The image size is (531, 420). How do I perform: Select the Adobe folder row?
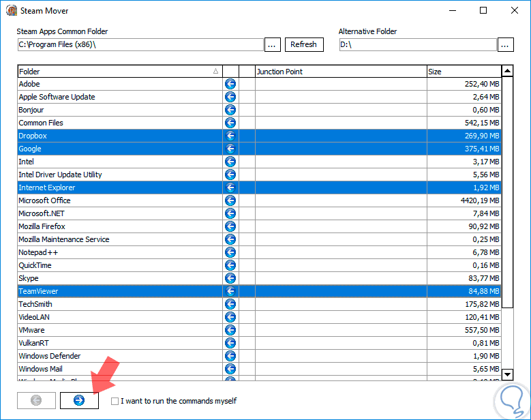(260, 84)
